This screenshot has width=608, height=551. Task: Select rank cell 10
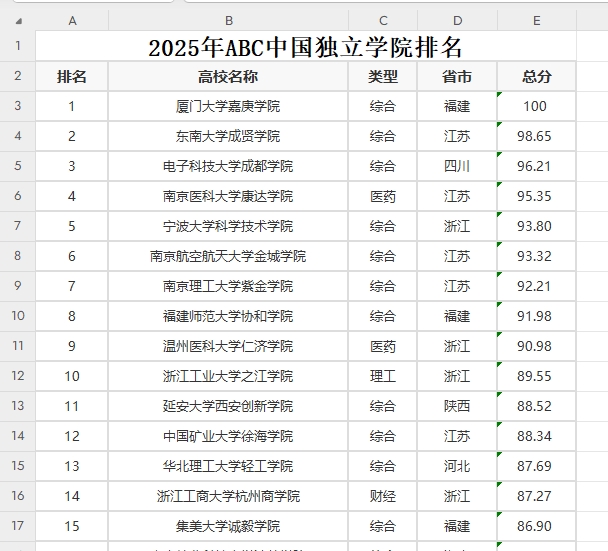tap(72, 376)
